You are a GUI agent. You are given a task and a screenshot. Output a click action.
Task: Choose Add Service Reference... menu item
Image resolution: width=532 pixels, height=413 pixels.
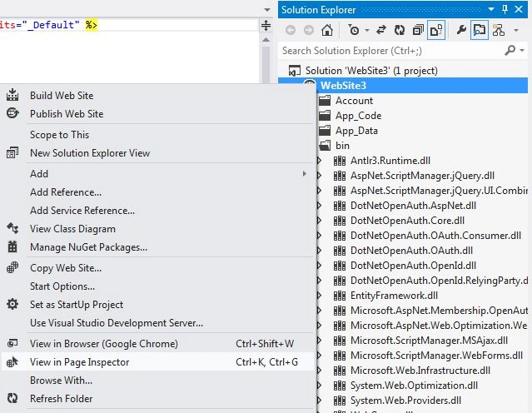pos(157,211)
